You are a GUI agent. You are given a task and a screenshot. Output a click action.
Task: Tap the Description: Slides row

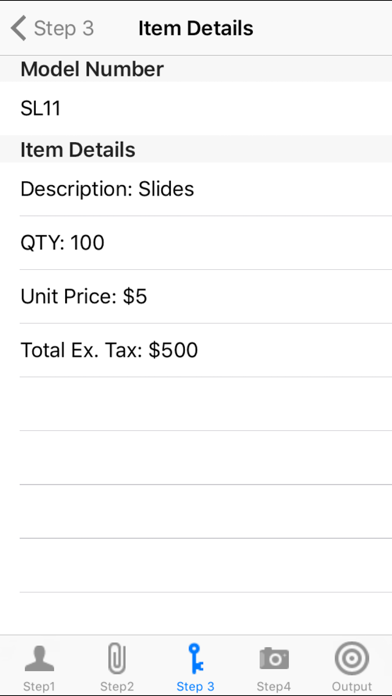pyautogui.click(x=196, y=189)
